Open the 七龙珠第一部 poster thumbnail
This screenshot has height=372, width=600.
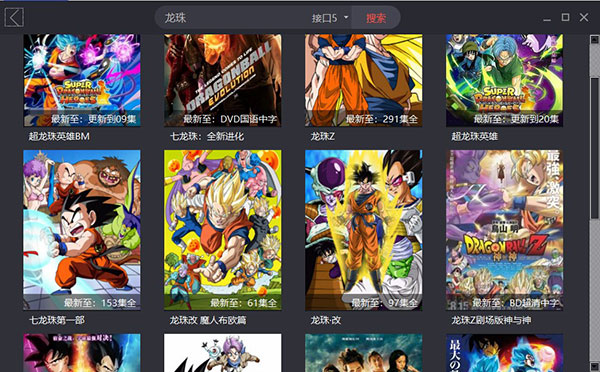coord(82,230)
